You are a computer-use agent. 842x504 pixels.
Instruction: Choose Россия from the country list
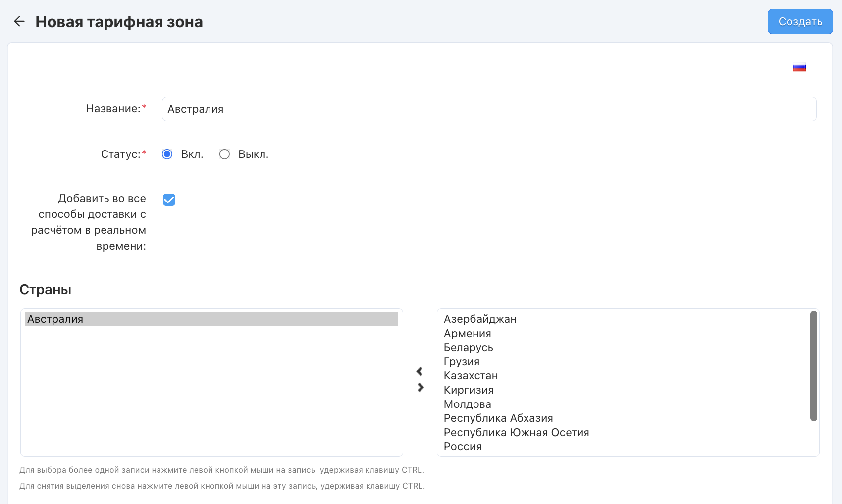(x=462, y=447)
